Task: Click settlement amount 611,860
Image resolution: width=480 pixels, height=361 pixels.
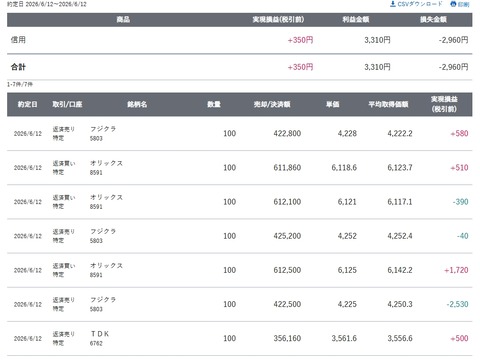Action: tap(287, 168)
